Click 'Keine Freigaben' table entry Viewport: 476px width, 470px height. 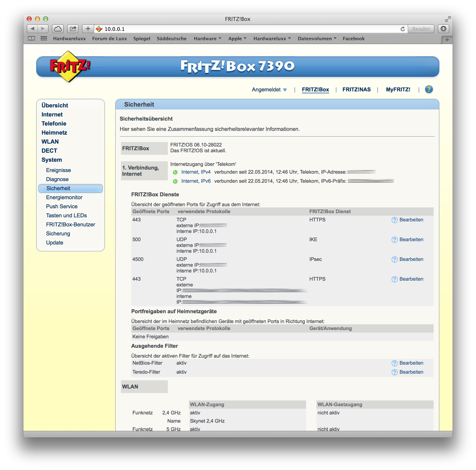[150, 337]
